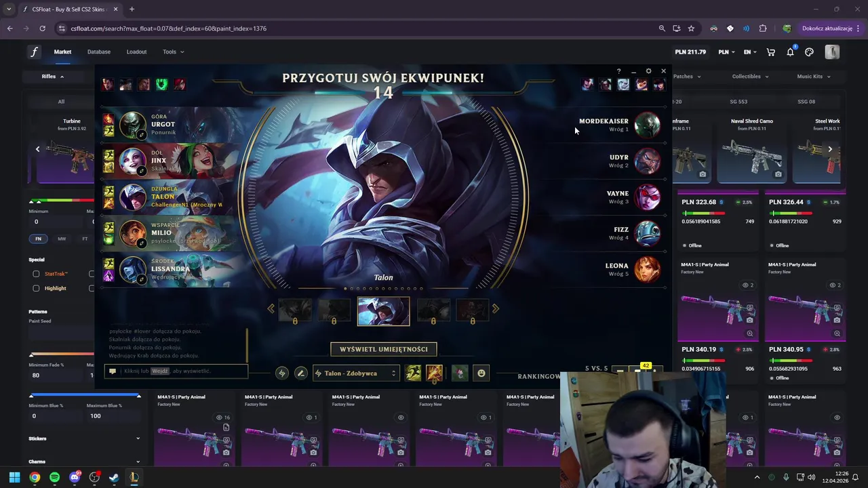Image resolution: width=868 pixels, height=488 pixels.
Task: Open Discord from the taskbar
Action: point(75,477)
